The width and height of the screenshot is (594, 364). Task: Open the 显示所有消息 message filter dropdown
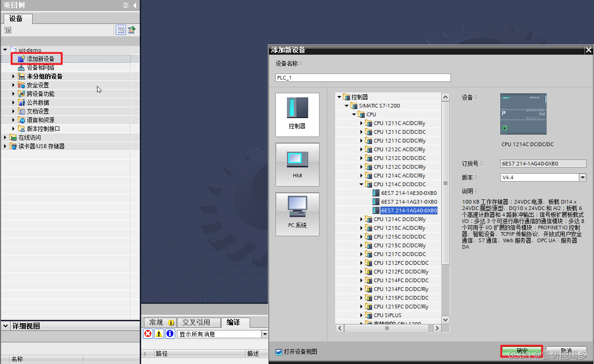point(264,334)
